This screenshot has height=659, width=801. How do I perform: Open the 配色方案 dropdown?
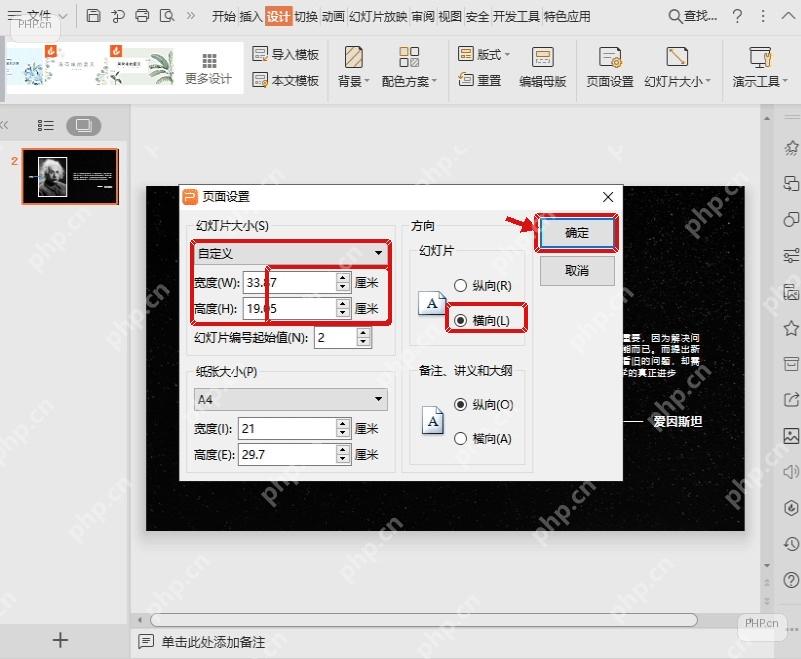(x=409, y=67)
